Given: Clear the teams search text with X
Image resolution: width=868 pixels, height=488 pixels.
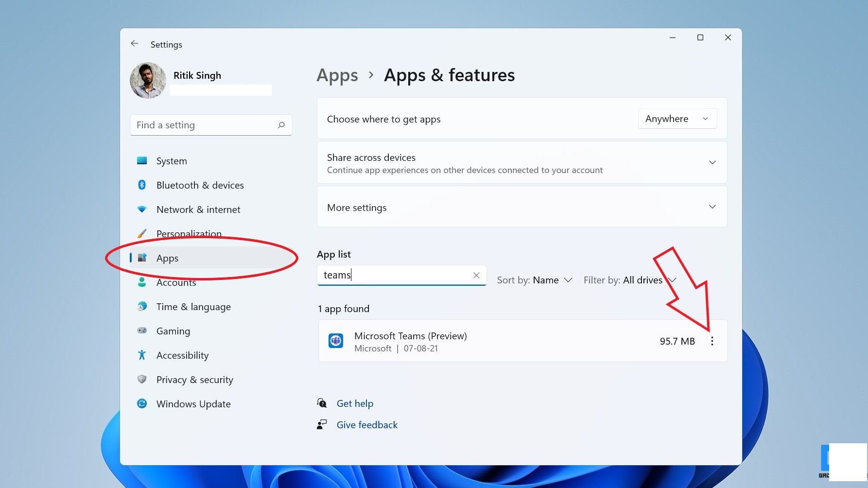Looking at the screenshot, I should [x=476, y=275].
